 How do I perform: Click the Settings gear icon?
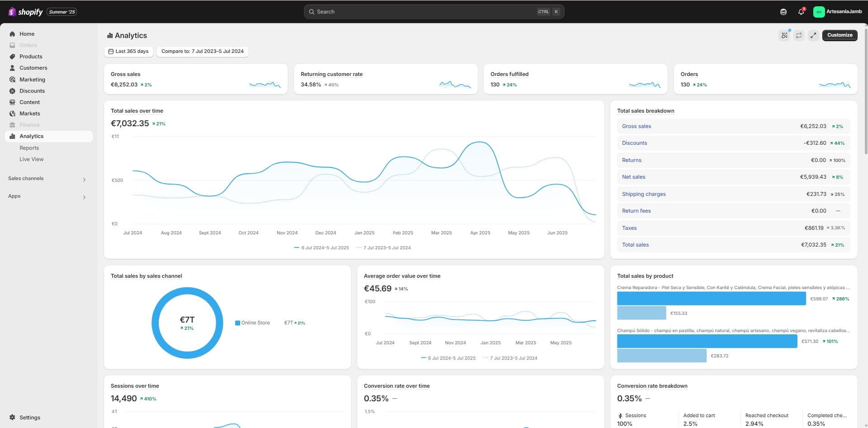pyautogui.click(x=12, y=418)
